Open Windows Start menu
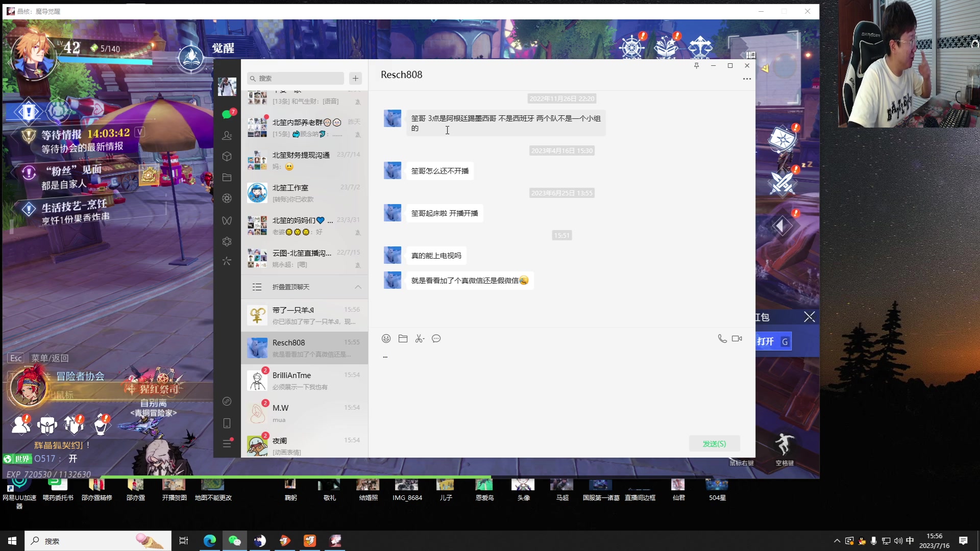 (12, 541)
